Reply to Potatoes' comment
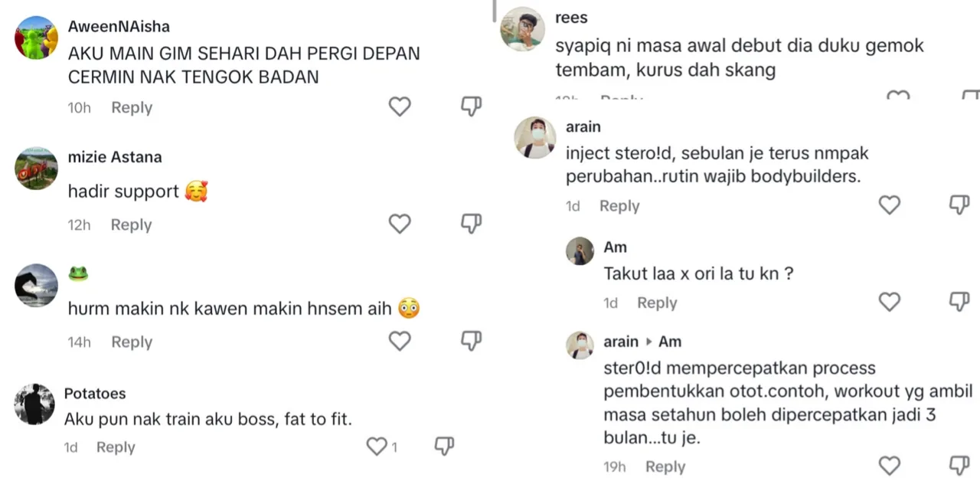Viewport: 980px width, 501px height. coord(116,447)
